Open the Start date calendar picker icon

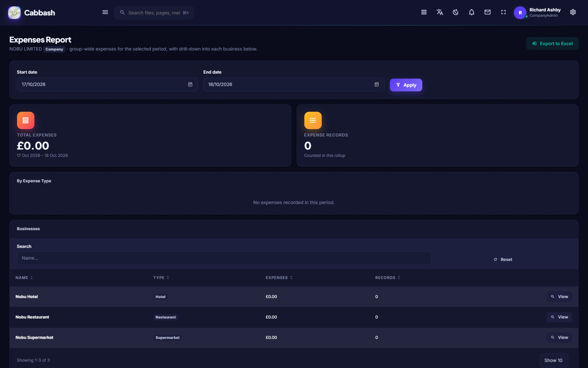(x=190, y=85)
